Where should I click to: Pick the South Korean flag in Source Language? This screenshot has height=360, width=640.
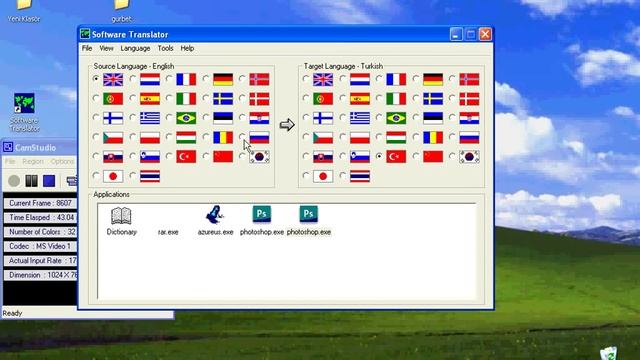coord(259,157)
